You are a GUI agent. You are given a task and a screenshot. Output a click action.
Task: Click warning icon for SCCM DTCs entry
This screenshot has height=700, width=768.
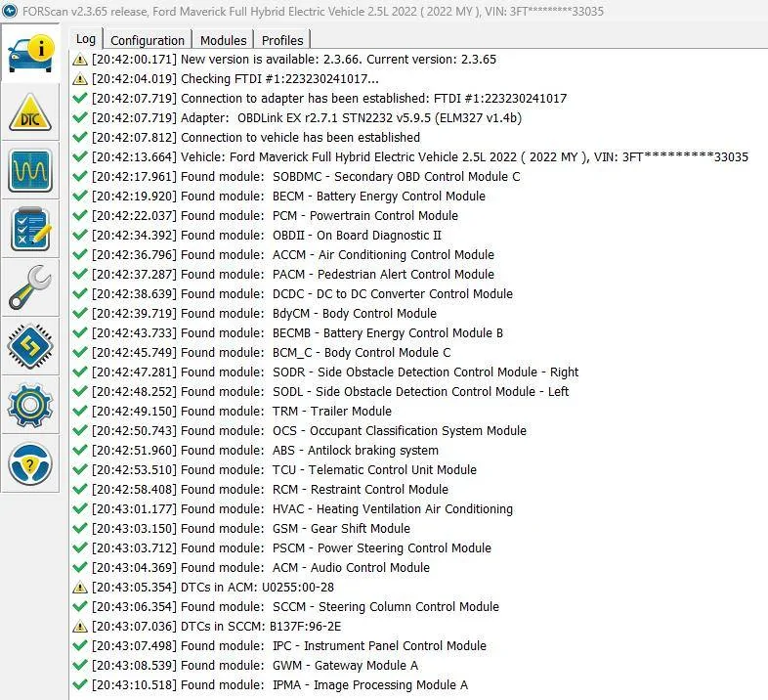80,627
